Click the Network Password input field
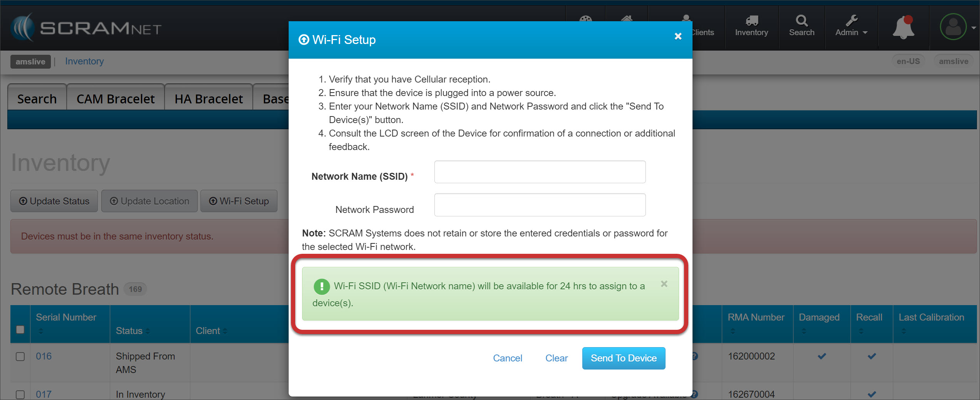 tap(540, 205)
